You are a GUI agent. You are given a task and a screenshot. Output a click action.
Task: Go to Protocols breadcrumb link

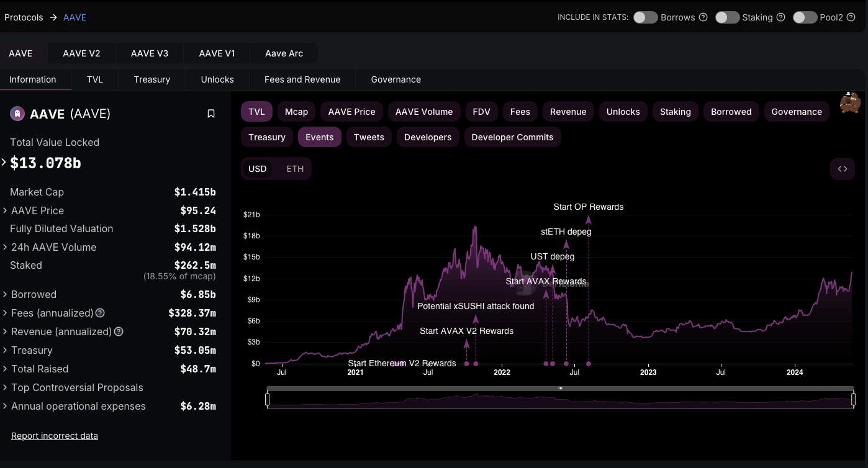(x=24, y=17)
